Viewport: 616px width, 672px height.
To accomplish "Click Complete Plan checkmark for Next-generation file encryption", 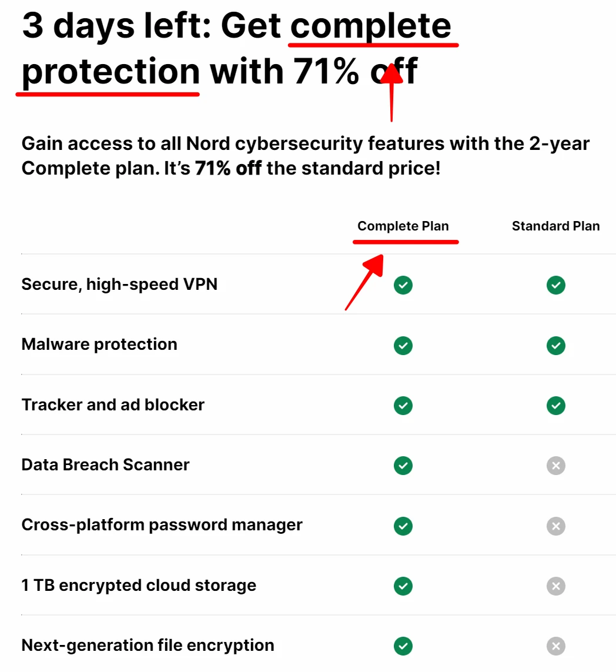I will (x=403, y=646).
